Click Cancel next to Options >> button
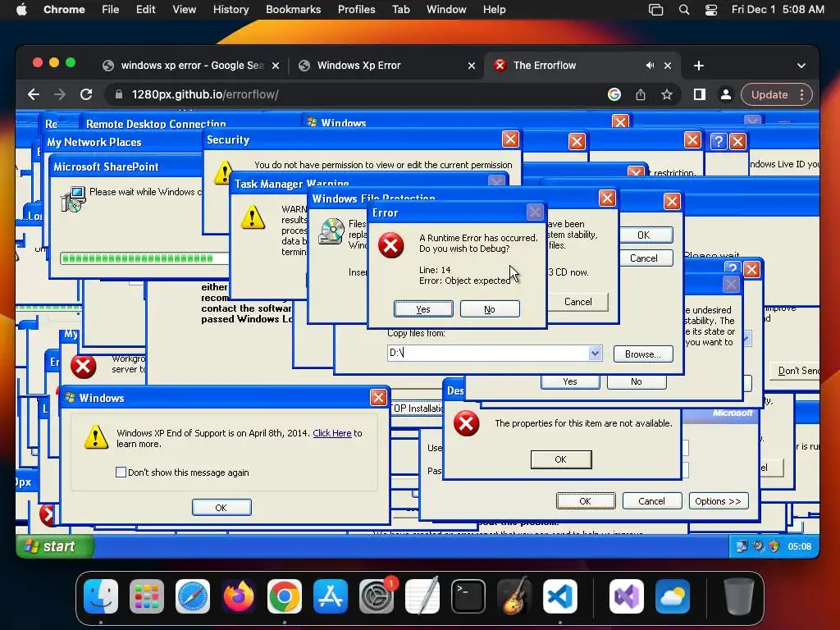This screenshot has height=630, width=840. (651, 501)
